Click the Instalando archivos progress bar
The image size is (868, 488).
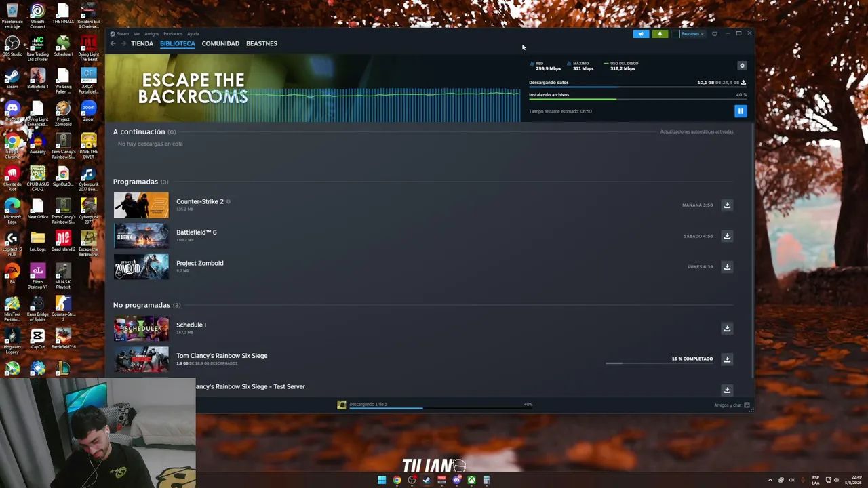pos(637,100)
